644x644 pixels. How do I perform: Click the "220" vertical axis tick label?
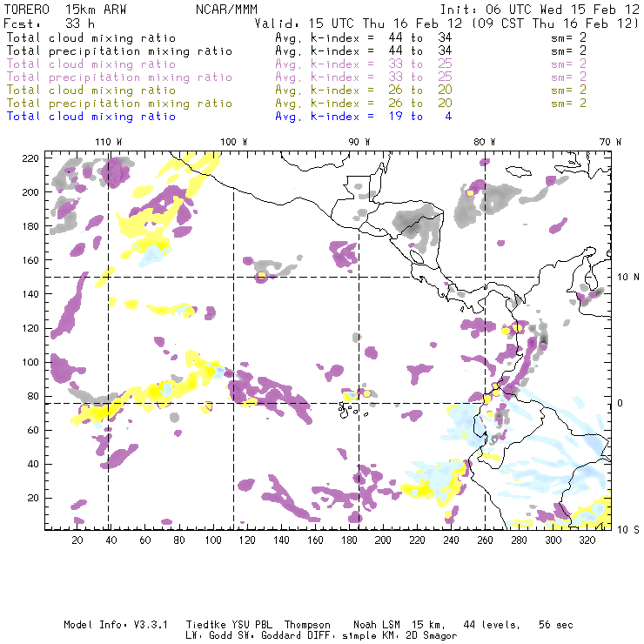(x=30, y=158)
